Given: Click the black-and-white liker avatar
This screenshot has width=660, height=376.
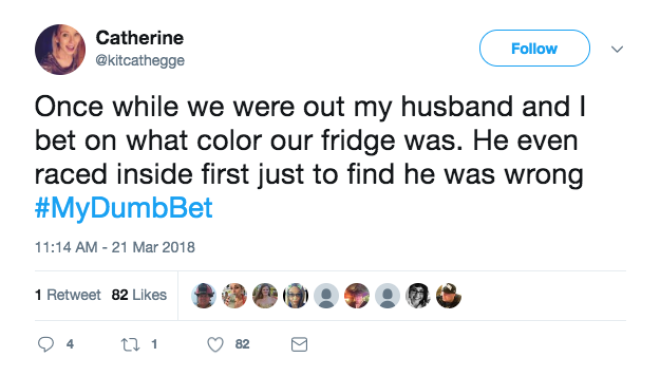Looking at the screenshot, I should coord(418,296).
